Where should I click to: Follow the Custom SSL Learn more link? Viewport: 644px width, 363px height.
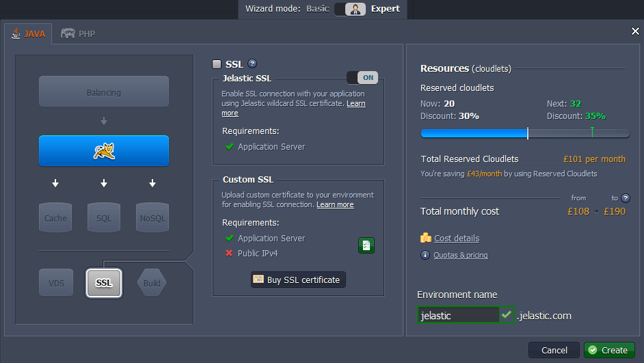coord(335,204)
